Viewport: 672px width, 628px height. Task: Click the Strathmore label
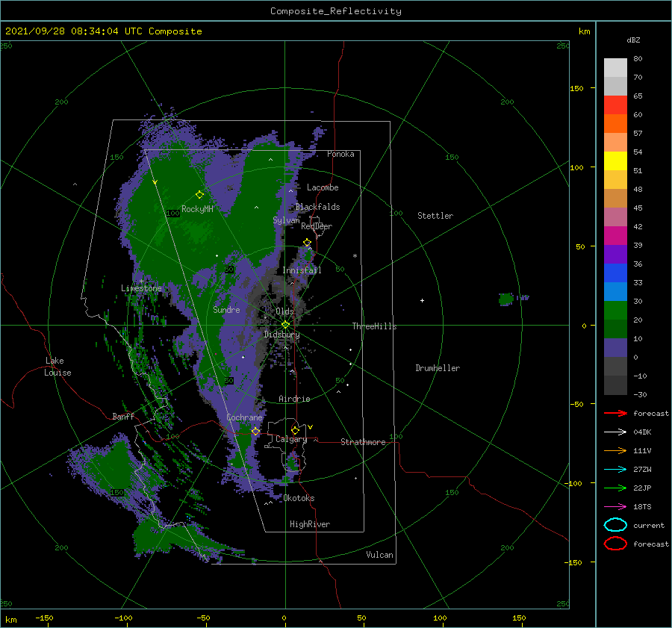[363, 442]
